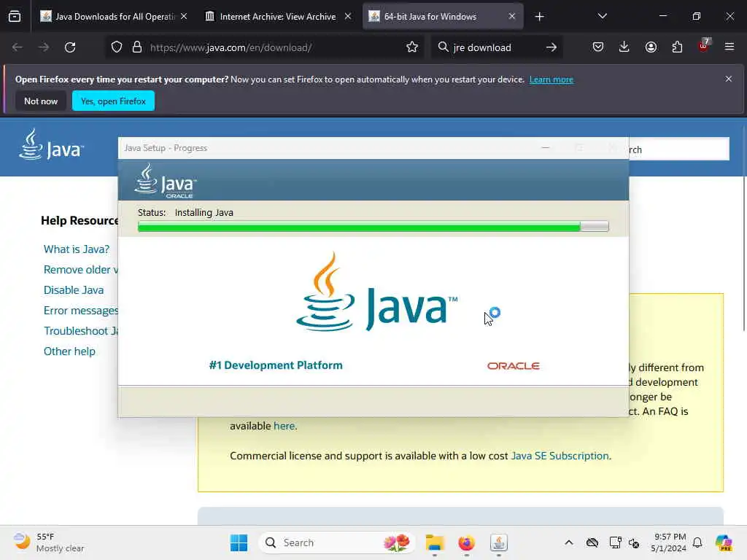The image size is (747, 560).
Task: Close the Java Downloads tab
Action: tap(184, 16)
